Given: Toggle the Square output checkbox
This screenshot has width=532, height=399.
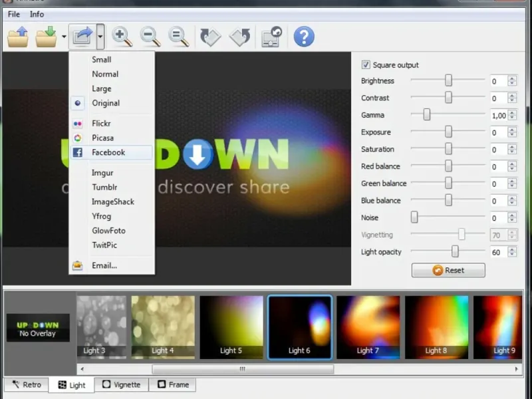Looking at the screenshot, I should click(x=366, y=65).
